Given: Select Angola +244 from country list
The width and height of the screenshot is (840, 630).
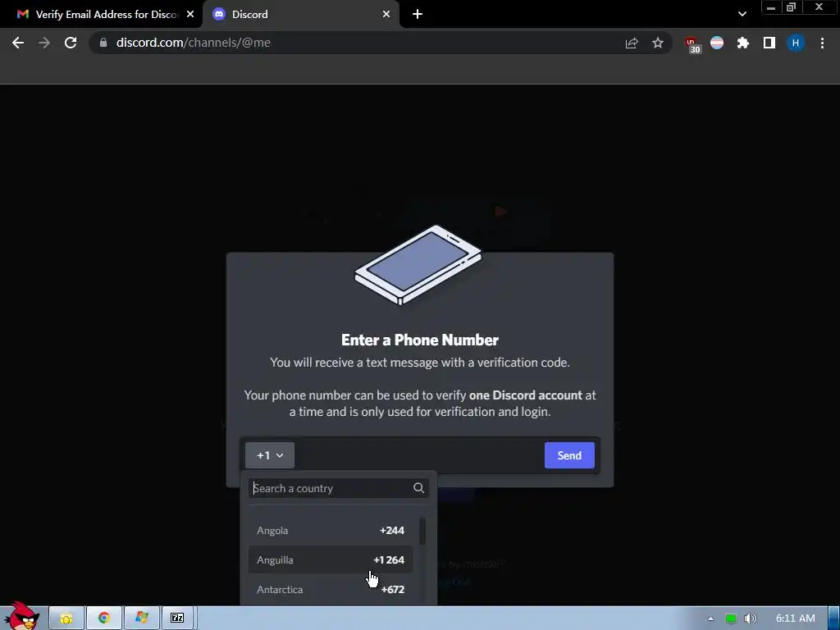Looking at the screenshot, I should pyautogui.click(x=331, y=531).
